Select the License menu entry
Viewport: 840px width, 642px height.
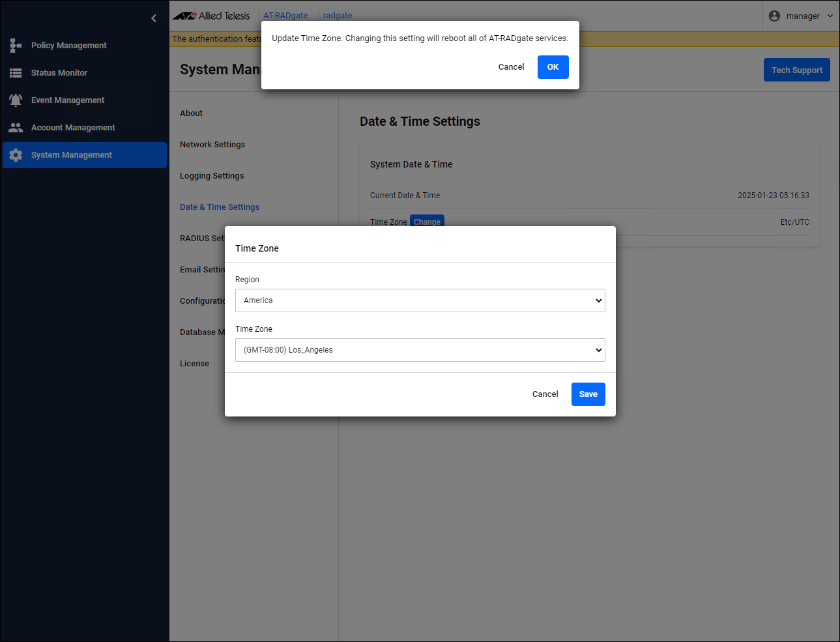click(x=194, y=364)
